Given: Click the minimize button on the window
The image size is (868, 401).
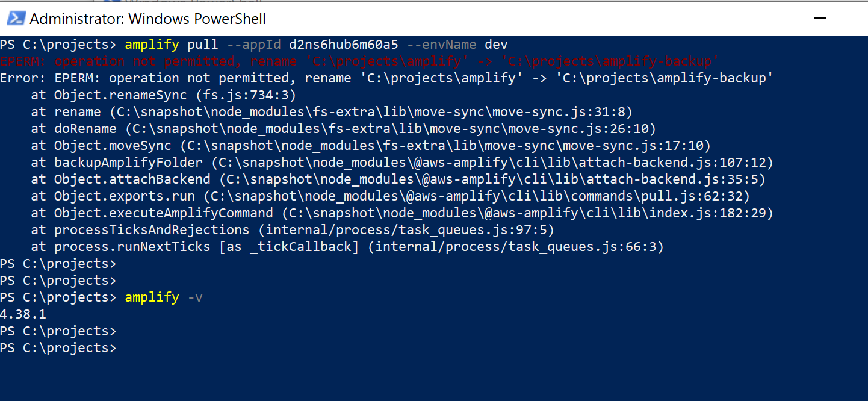Looking at the screenshot, I should pos(820,18).
